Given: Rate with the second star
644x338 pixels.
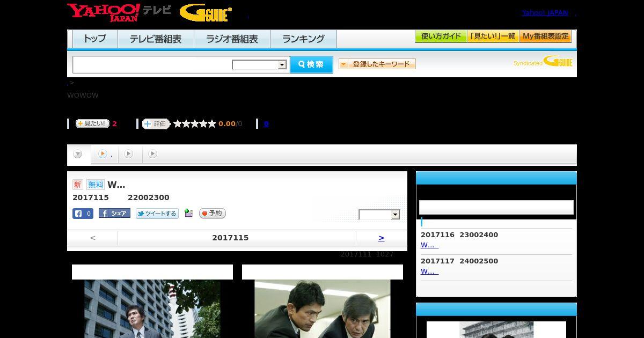Looking at the screenshot, I should tap(186, 124).
